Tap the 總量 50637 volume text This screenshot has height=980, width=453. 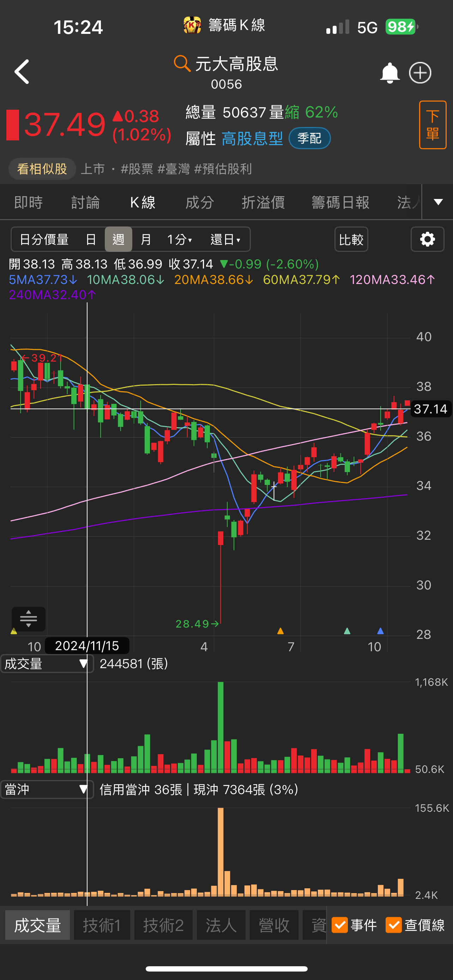[x=226, y=112]
